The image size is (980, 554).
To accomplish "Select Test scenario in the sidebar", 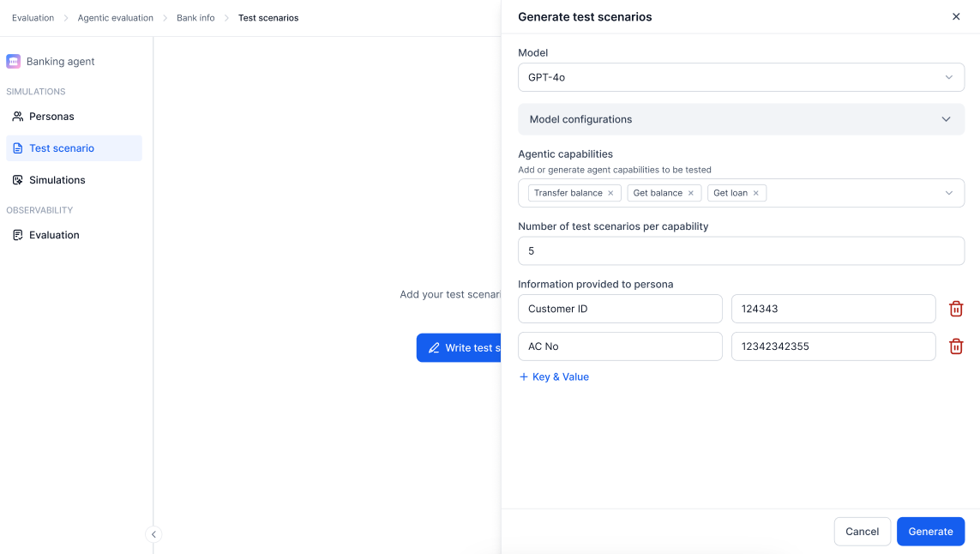I will click(x=61, y=148).
